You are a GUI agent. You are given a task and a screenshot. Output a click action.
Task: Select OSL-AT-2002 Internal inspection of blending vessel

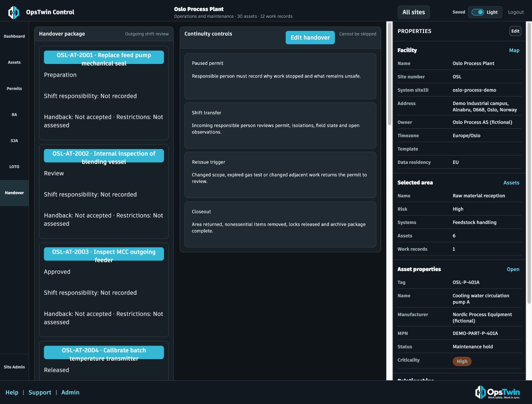[104, 155]
